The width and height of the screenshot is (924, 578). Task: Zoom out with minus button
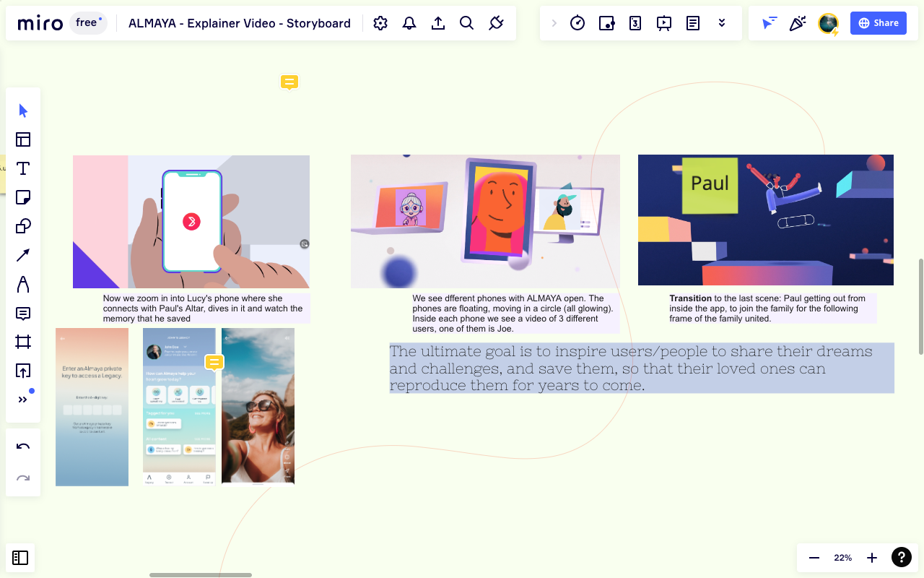coord(814,558)
